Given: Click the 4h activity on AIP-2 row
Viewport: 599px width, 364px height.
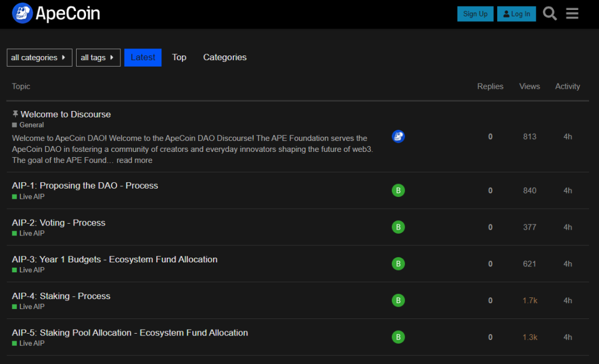Looking at the screenshot, I should (x=567, y=227).
